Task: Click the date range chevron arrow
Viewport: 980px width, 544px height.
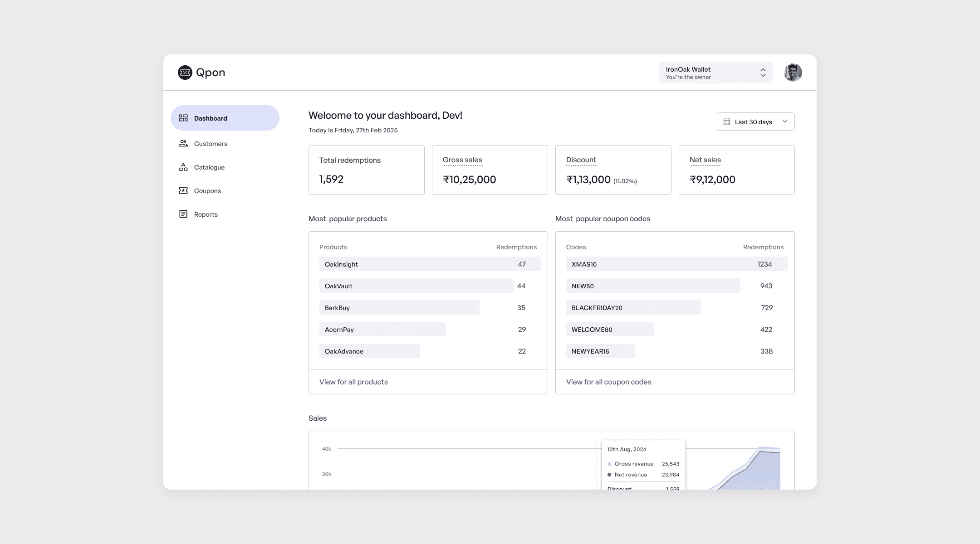Action: 784,121
